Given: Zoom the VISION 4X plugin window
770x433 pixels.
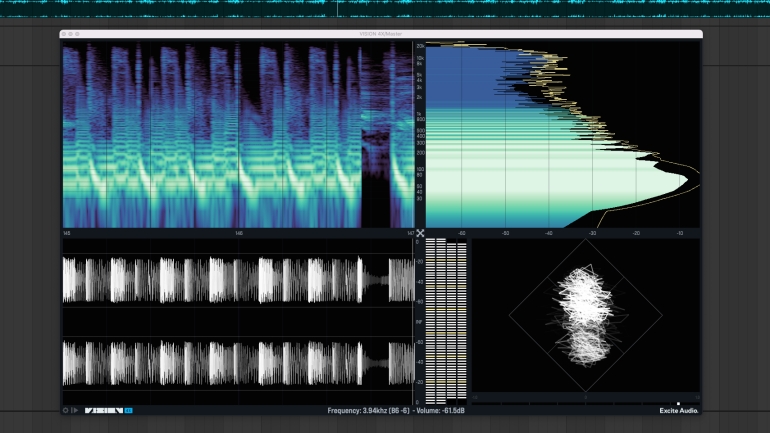Looking at the screenshot, I should coord(78,34).
